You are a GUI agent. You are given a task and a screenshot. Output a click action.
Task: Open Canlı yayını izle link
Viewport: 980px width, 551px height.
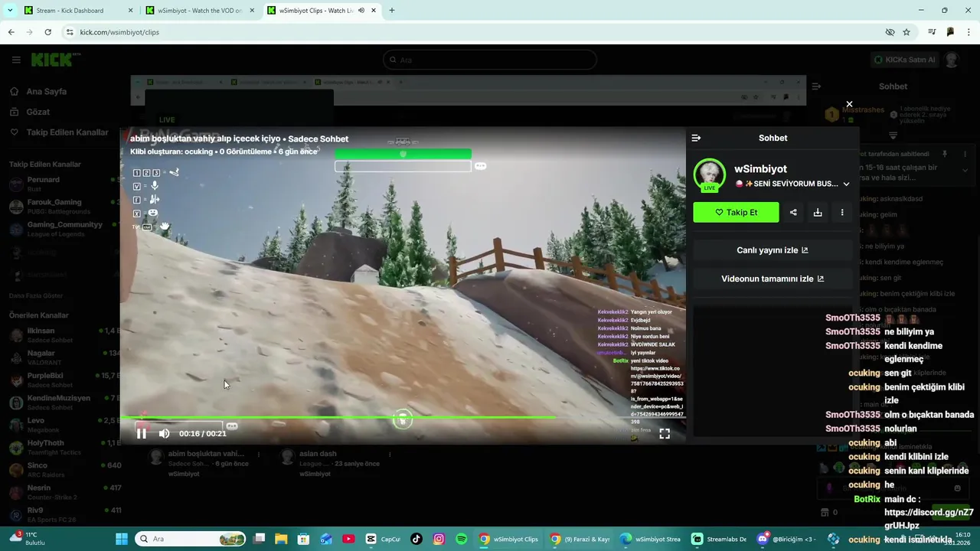pyautogui.click(x=773, y=250)
